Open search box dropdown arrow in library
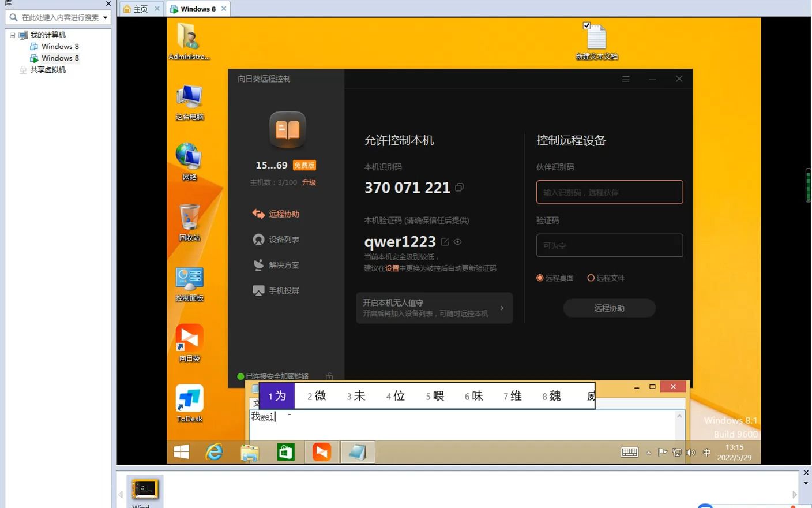Image resolution: width=812 pixels, height=508 pixels. pyautogui.click(x=105, y=18)
